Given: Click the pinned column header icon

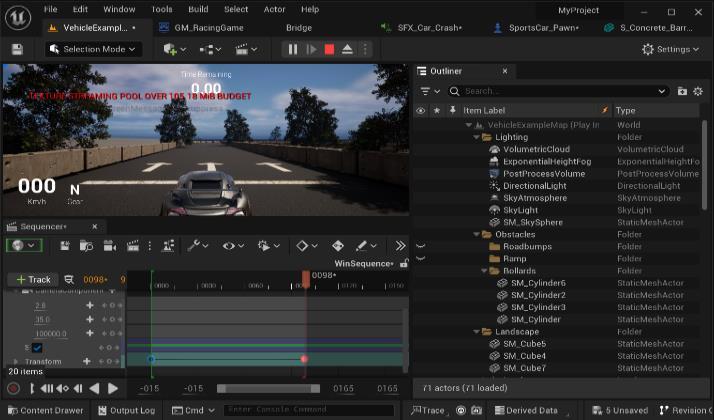Looking at the screenshot, I should click(x=452, y=110).
